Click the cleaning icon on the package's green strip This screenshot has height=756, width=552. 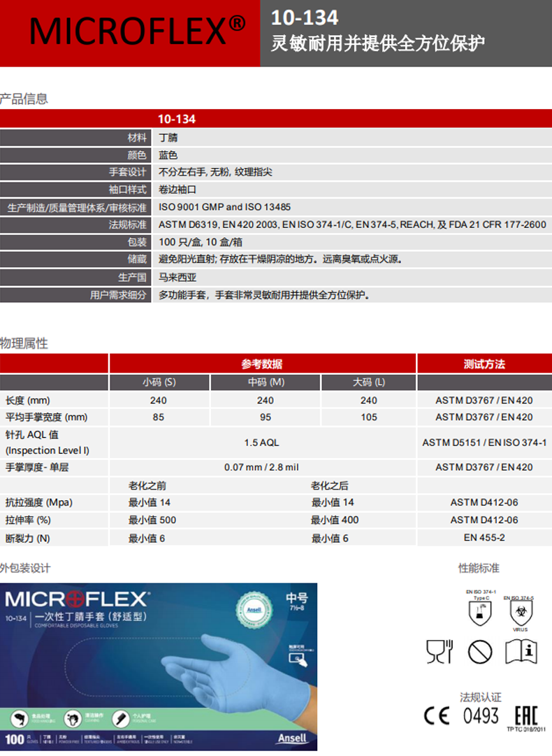tap(73, 719)
